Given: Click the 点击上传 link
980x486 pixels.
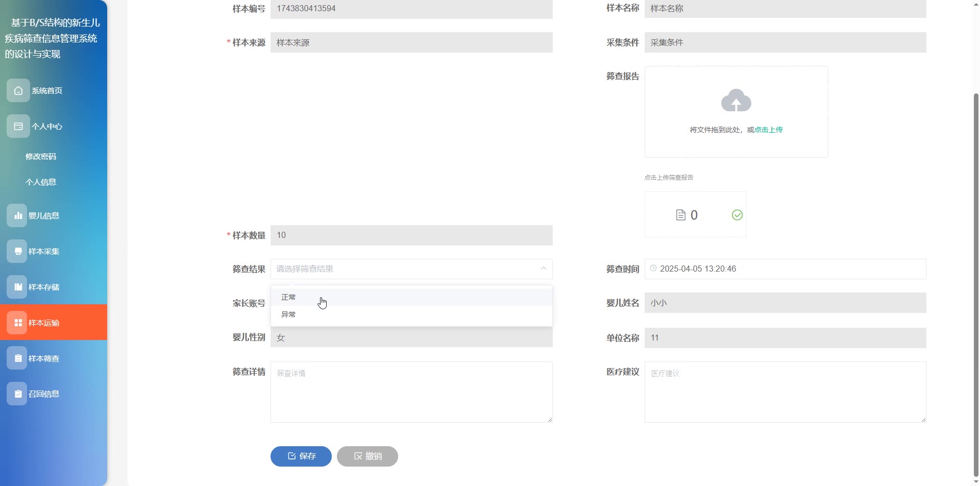Looking at the screenshot, I should click(x=769, y=130).
